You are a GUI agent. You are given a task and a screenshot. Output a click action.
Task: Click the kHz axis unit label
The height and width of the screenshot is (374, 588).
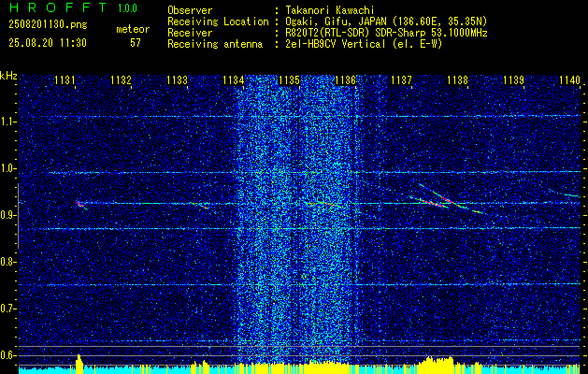click(x=8, y=76)
